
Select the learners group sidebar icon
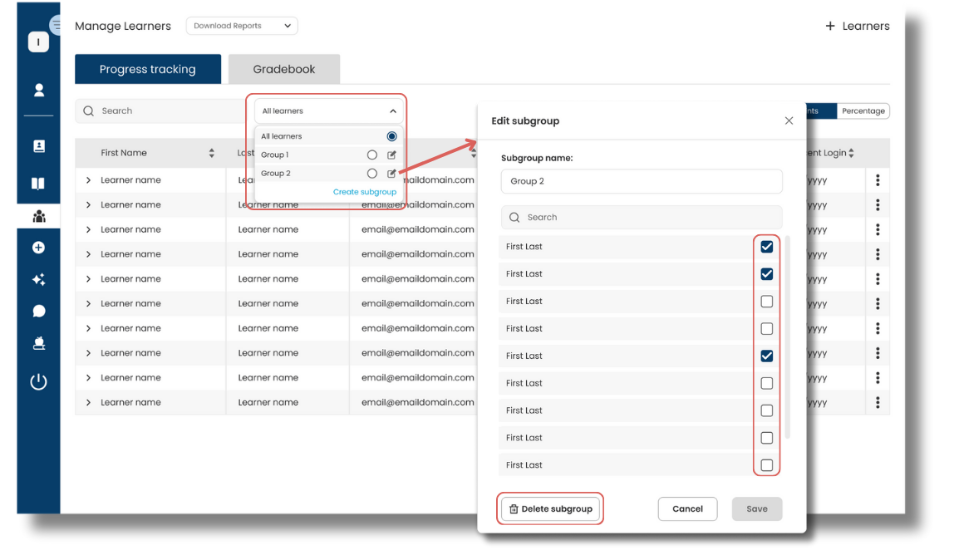[39, 217]
